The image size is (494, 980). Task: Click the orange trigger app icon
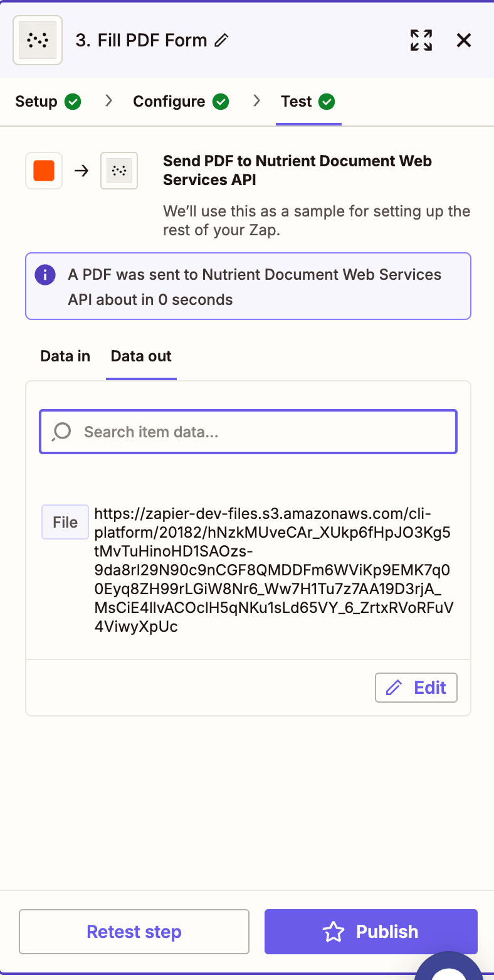tap(43, 170)
